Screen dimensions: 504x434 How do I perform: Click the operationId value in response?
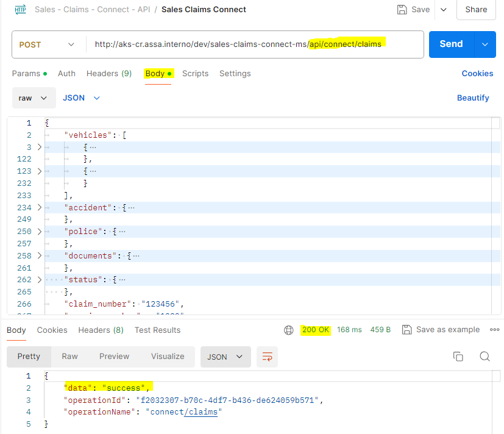pyautogui.click(x=227, y=400)
